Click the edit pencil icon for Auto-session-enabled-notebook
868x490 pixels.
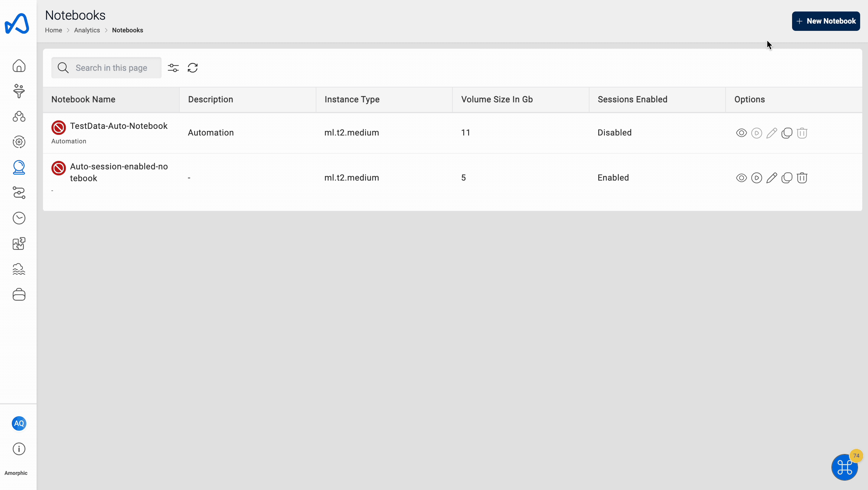[772, 178]
